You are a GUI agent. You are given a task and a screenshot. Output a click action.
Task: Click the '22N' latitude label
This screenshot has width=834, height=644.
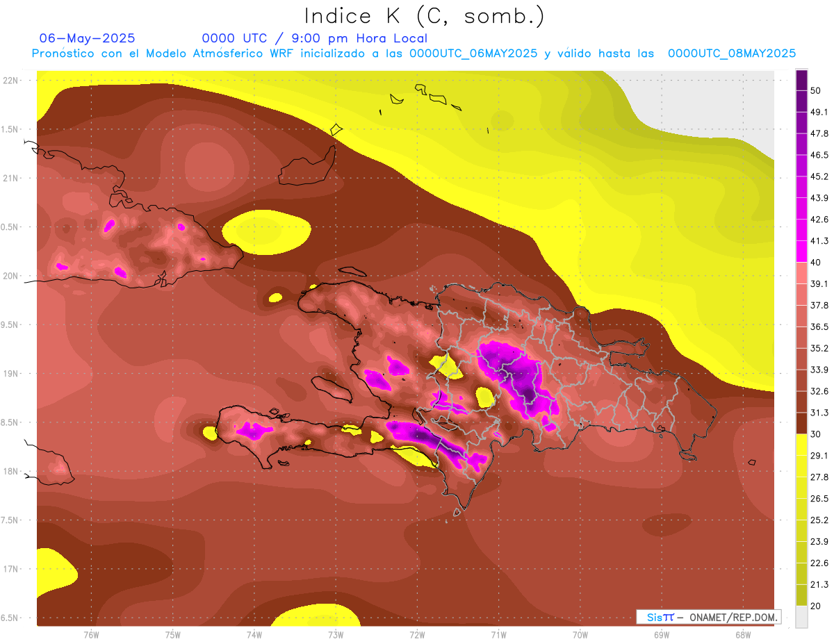[10, 81]
